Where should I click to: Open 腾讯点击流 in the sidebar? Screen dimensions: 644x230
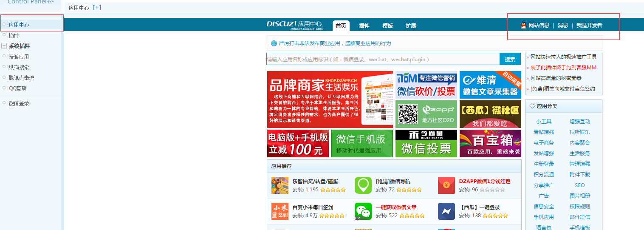(x=21, y=78)
